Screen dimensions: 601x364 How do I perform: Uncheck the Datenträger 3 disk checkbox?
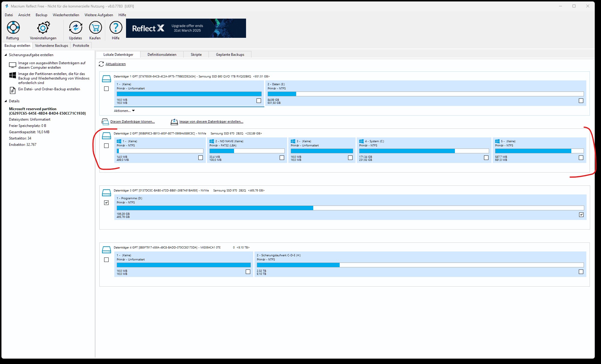pyautogui.click(x=106, y=203)
